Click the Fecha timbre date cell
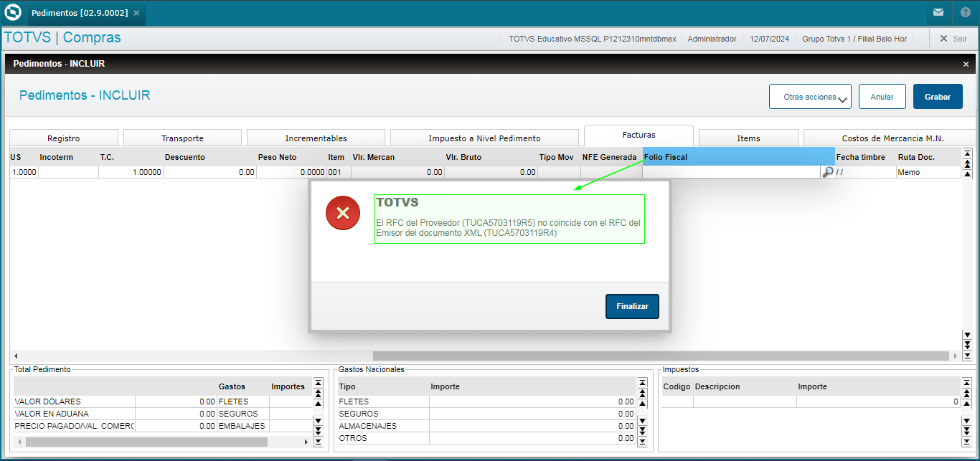 865,172
